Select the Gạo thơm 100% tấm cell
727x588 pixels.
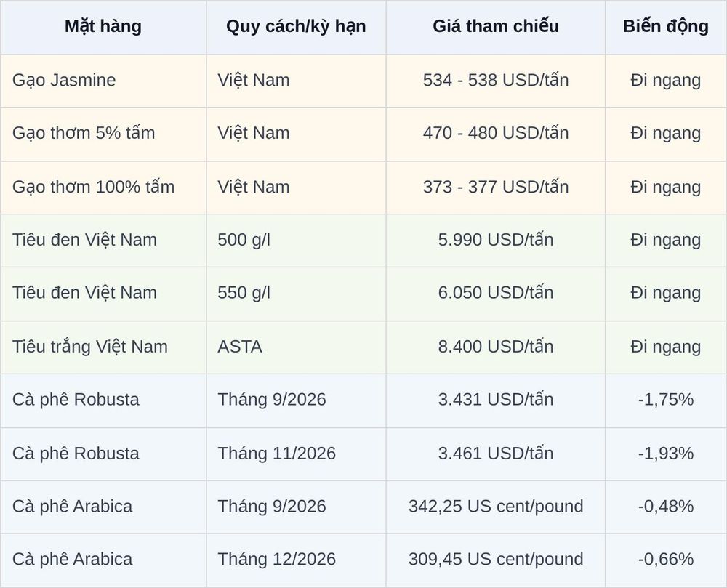103,188
